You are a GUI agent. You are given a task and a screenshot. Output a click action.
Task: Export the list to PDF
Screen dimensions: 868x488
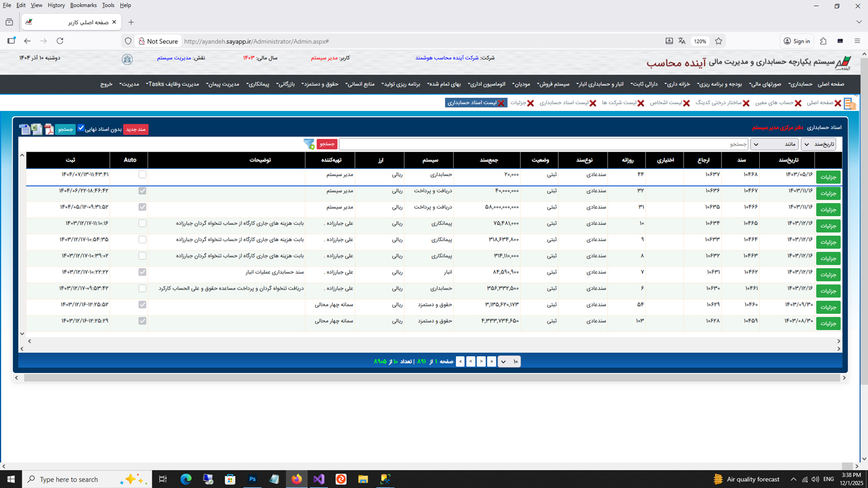click(x=49, y=129)
